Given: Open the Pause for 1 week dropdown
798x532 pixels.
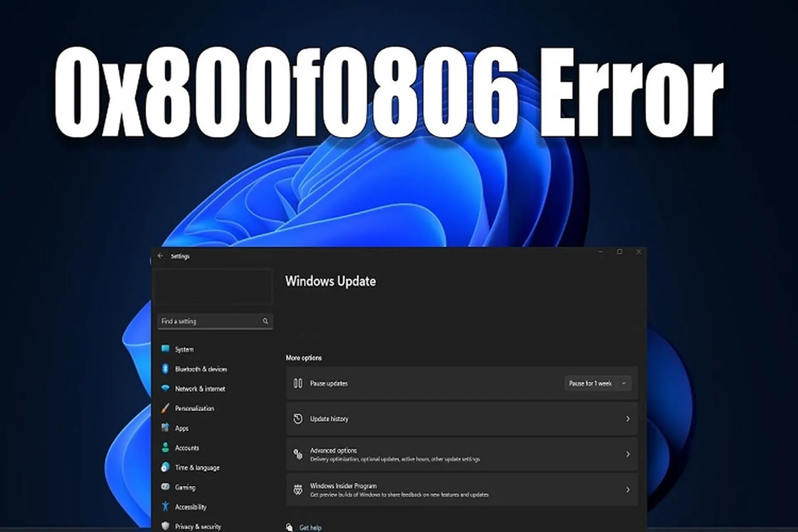Looking at the screenshot, I should pyautogui.click(x=598, y=383).
